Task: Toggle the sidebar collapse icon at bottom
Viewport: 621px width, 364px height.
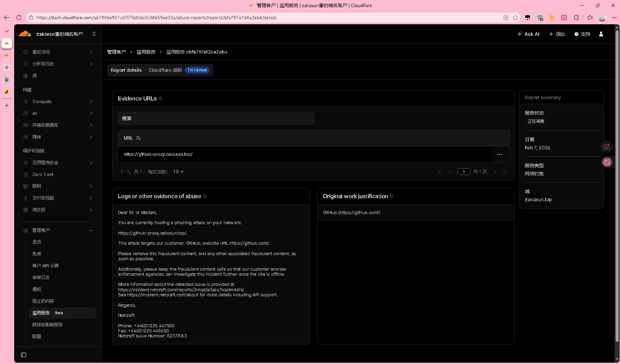Action: pyautogui.click(x=24, y=355)
